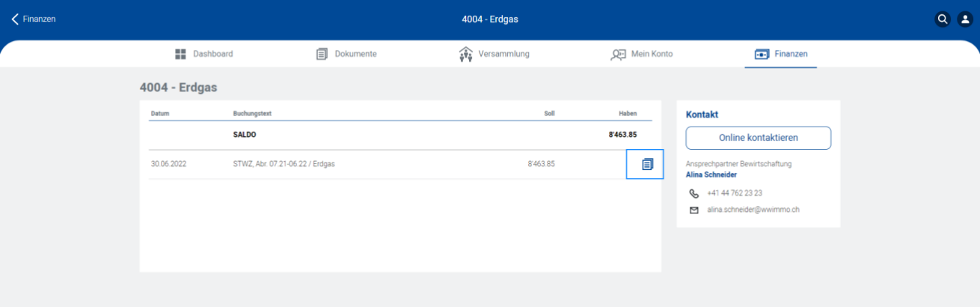The image size is (980, 307).
Task: Click the Dokumente page icon
Action: 322,54
